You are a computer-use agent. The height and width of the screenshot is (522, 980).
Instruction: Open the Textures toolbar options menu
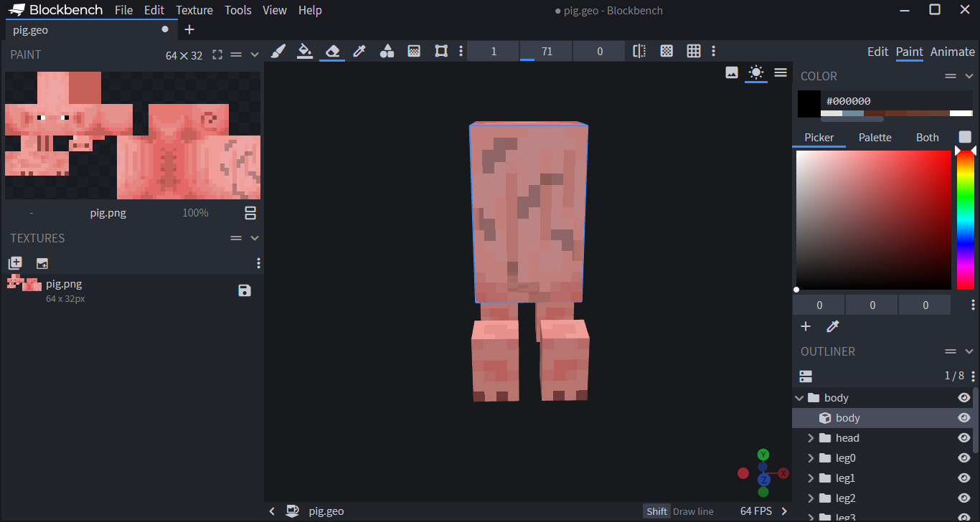[258, 263]
